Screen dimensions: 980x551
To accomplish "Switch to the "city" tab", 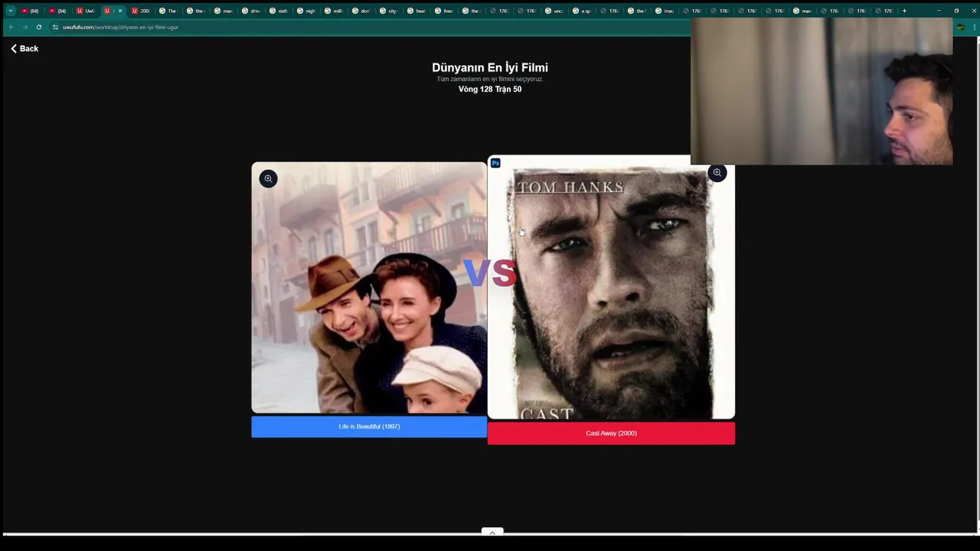I will click(389, 11).
